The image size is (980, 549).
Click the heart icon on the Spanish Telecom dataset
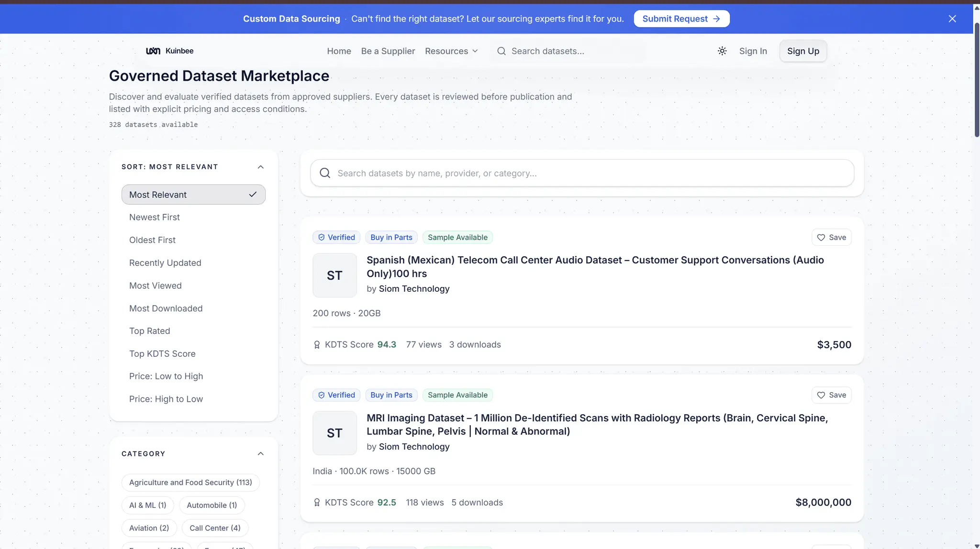click(x=821, y=238)
